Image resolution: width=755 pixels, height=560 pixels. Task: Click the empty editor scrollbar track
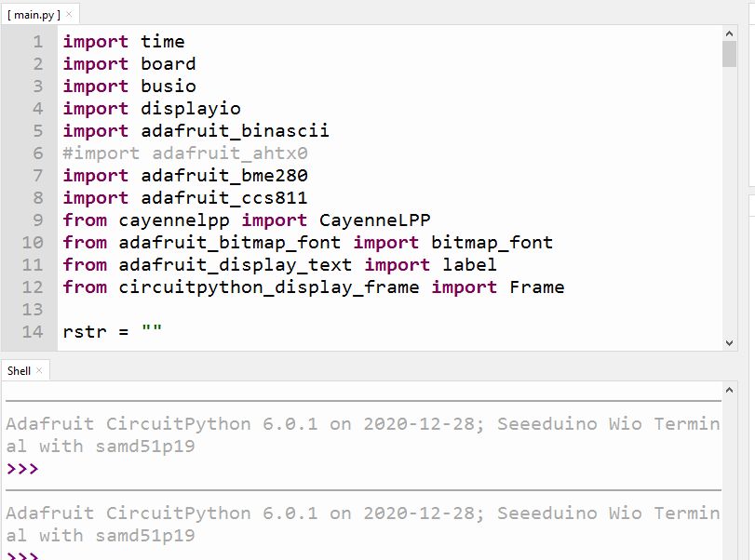coord(729,205)
